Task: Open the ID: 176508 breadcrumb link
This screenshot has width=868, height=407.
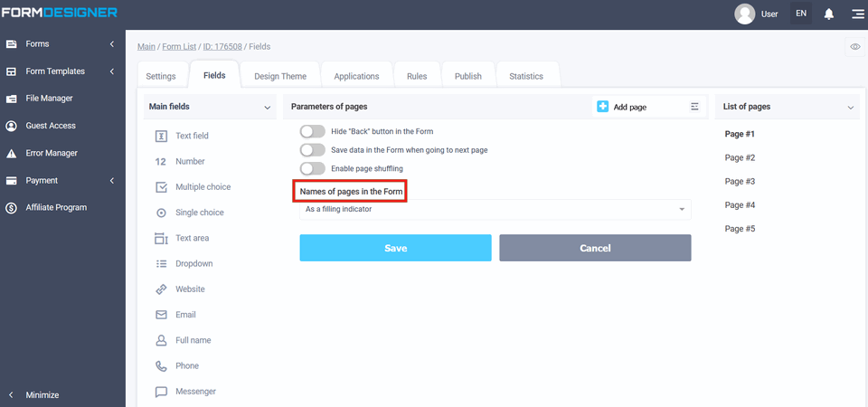Action: [x=222, y=46]
